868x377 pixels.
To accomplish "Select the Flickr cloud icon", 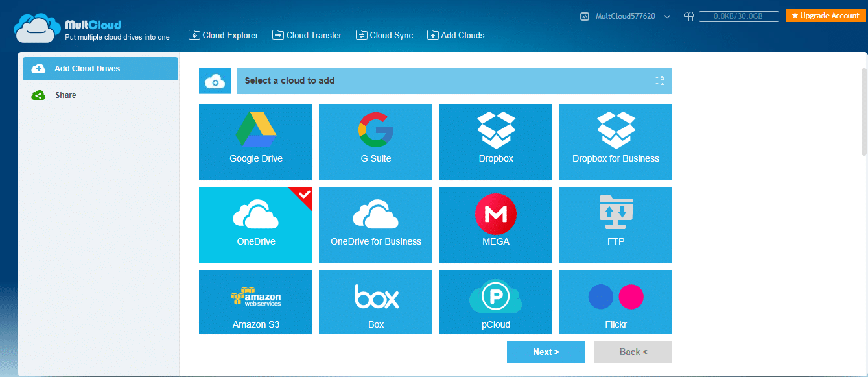I will 615,302.
